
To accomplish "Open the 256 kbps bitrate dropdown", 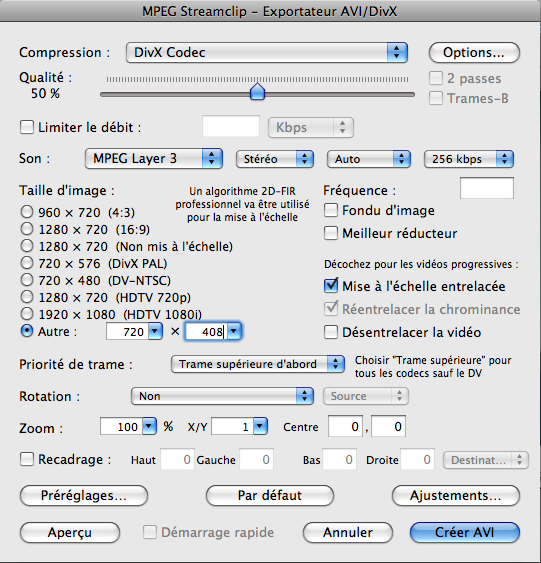I will [x=469, y=159].
